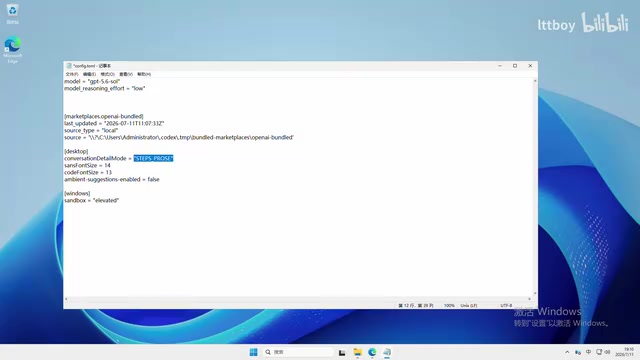
Task: Maximize the Notepad window
Action: tap(515, 66)
